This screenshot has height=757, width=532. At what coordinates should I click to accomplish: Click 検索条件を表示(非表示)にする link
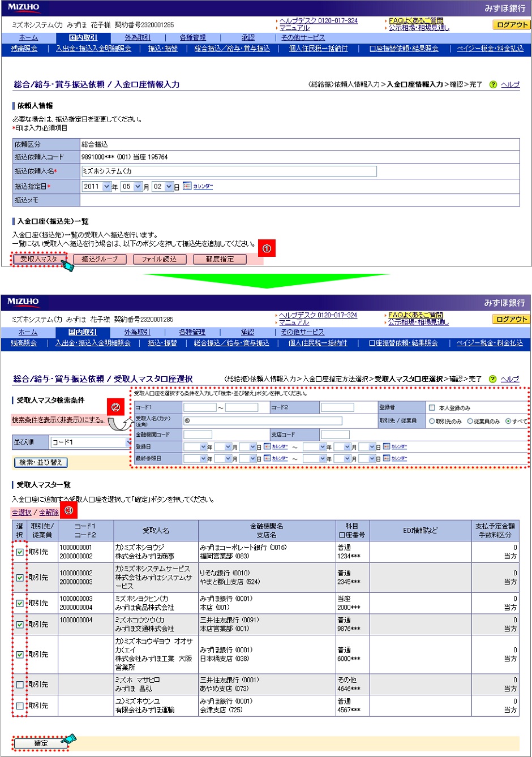(59, 420)
